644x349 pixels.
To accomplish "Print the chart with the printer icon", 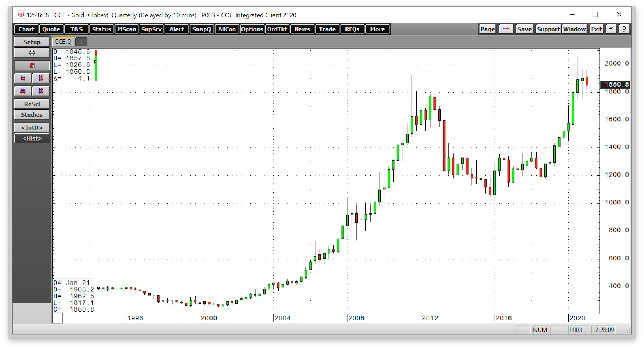I will point(32,53).
